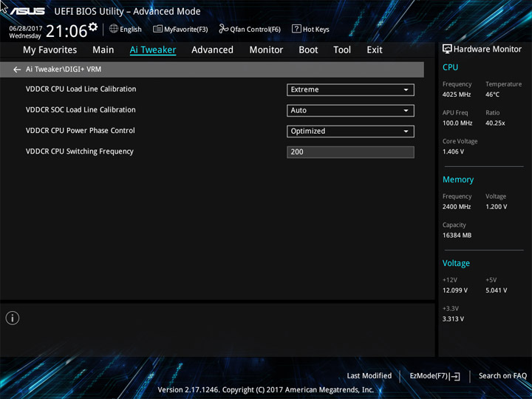Switch to the Advanced tab

pyautogui.click(x=212, y=50)
